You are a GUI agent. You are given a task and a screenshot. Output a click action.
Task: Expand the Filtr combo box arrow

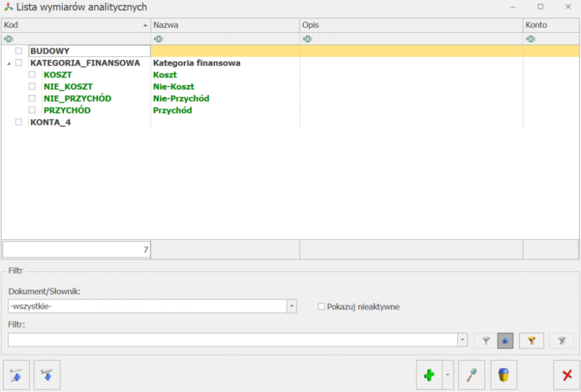[x=462, y=340]
